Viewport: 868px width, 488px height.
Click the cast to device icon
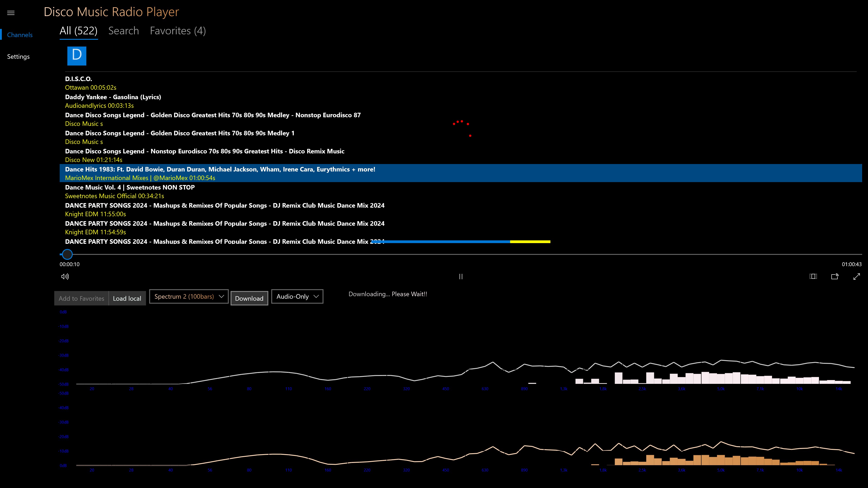[835, 277]
